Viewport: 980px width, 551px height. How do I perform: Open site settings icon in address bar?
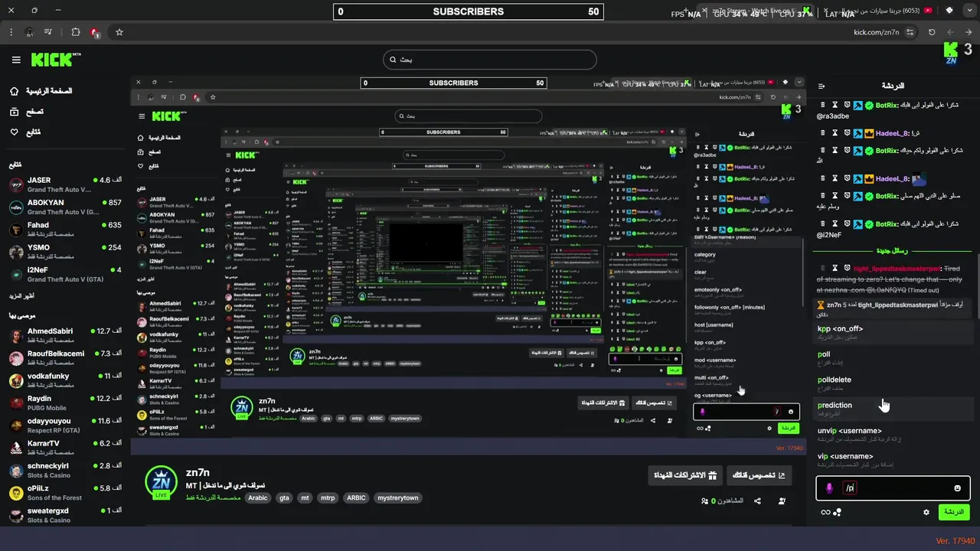[x=910, y=32]
